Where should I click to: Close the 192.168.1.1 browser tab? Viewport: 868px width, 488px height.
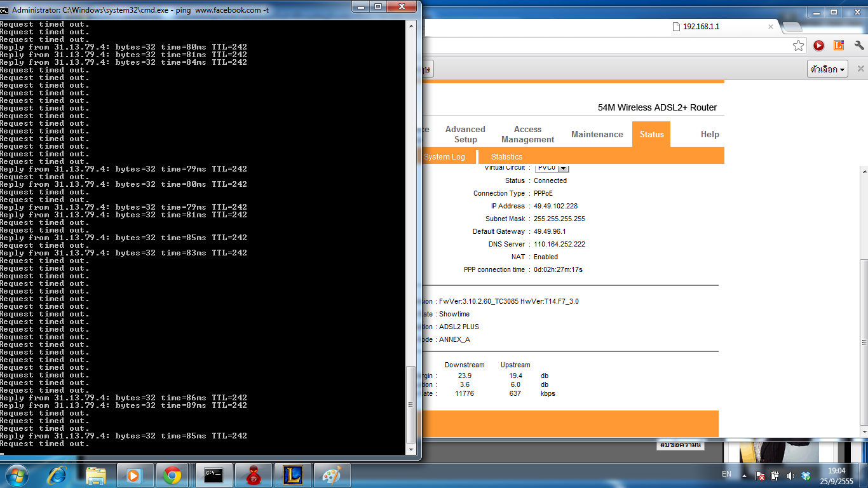click(771, 27)
